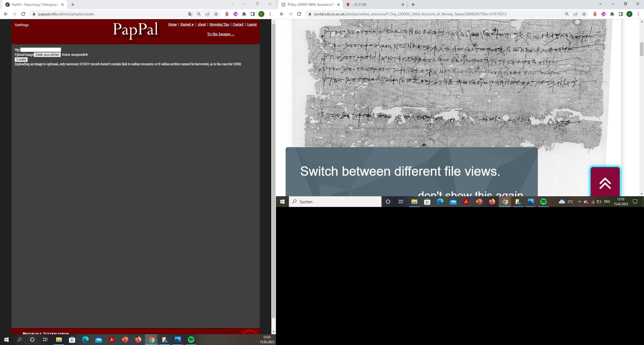Open Firefox from the bottom-left taskbar

[138, 340]
